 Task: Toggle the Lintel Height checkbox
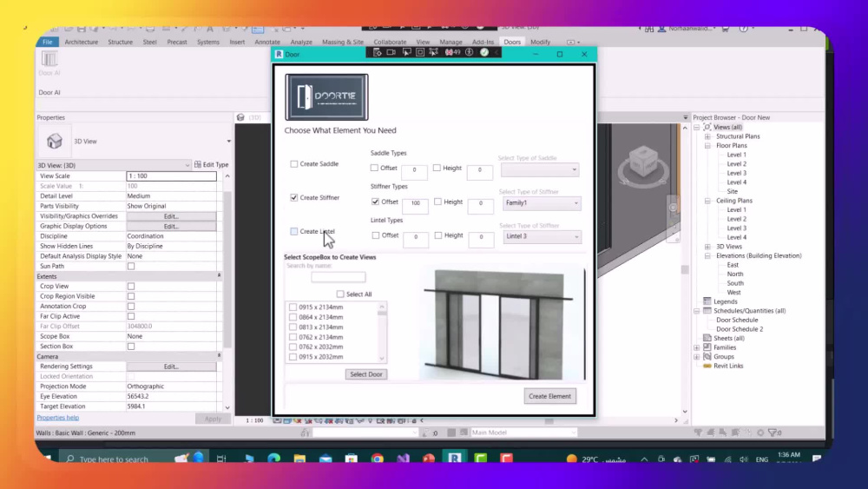point(438,235)
